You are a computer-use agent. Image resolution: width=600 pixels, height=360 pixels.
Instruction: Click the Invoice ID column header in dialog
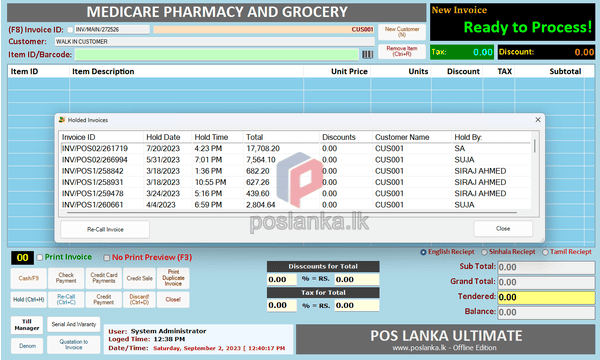[x=101, y=137]
